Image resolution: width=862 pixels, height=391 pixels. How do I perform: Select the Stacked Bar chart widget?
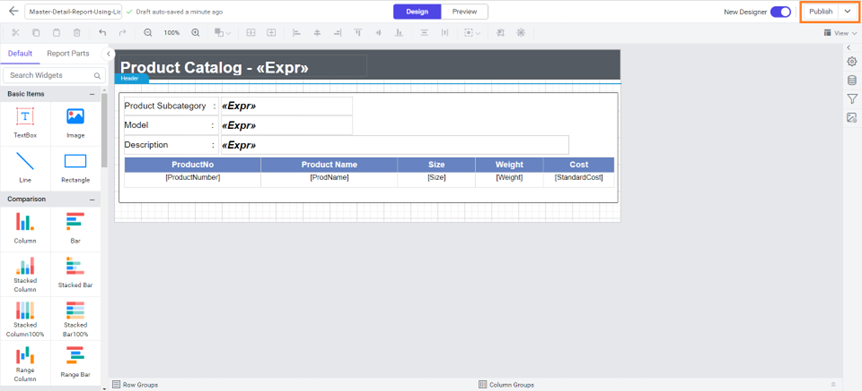coord(75,274)
